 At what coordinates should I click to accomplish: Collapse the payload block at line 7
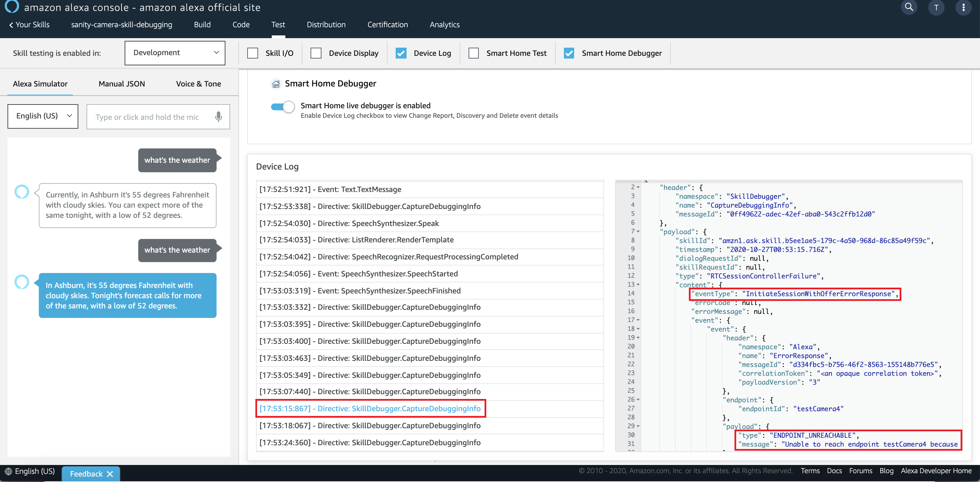(x=638, y=231)
